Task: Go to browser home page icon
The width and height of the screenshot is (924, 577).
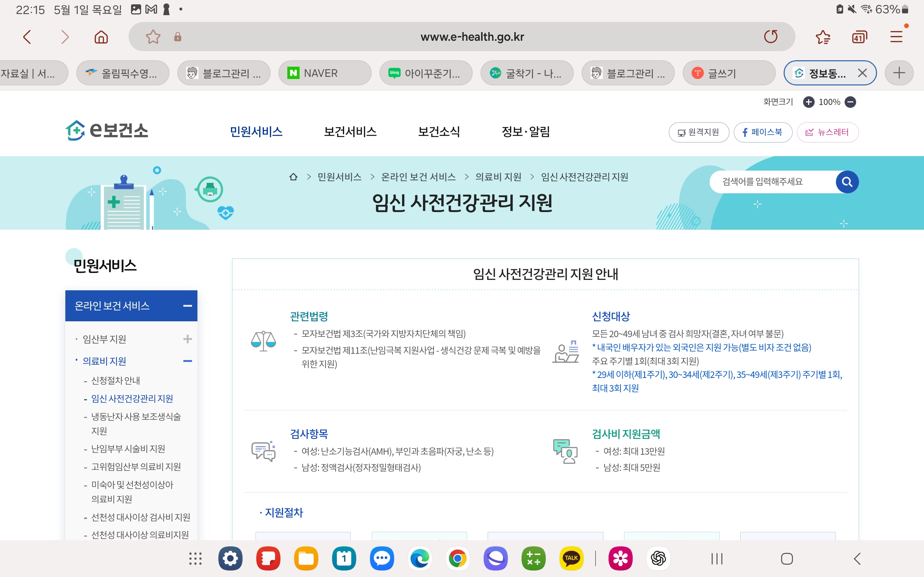Action: tap(101, 37)
